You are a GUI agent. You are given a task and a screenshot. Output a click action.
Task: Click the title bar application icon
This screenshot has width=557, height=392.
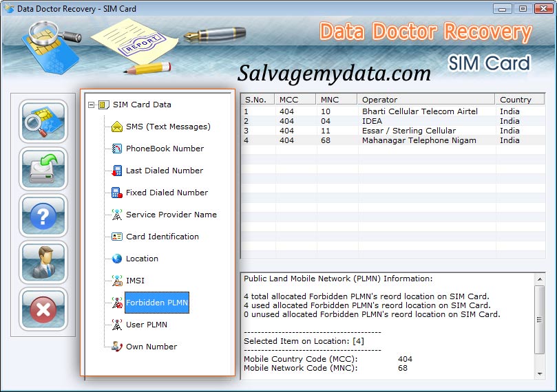(x=9, y=8)
